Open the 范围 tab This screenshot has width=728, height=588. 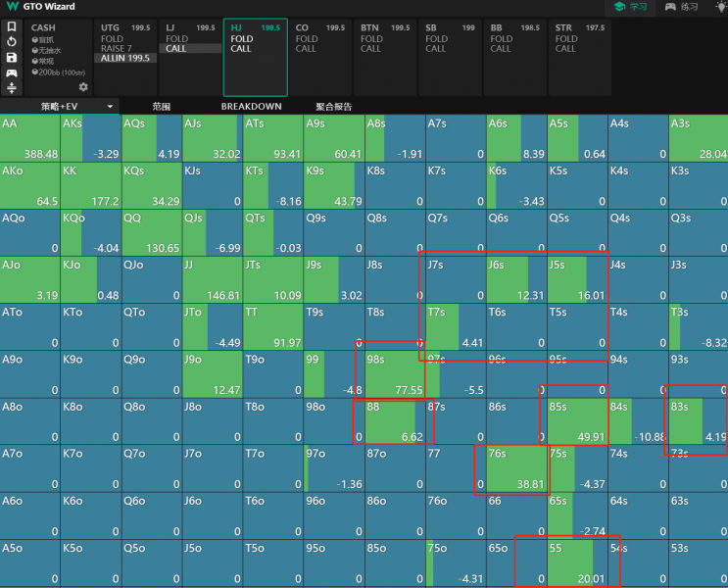click(162, 106)
